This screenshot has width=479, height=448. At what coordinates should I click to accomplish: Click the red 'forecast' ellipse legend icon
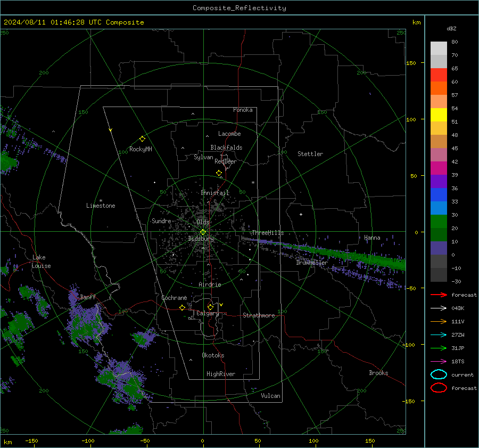coord(439,388)
